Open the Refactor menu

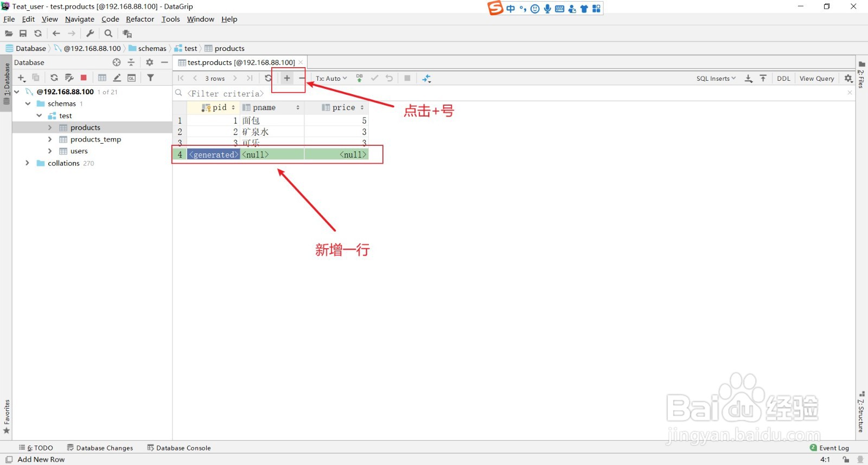140,19
